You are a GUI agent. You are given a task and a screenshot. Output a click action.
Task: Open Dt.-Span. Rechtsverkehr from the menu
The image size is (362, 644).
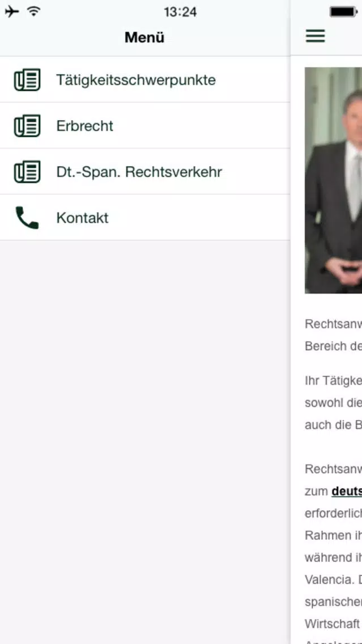click(145, 172)
